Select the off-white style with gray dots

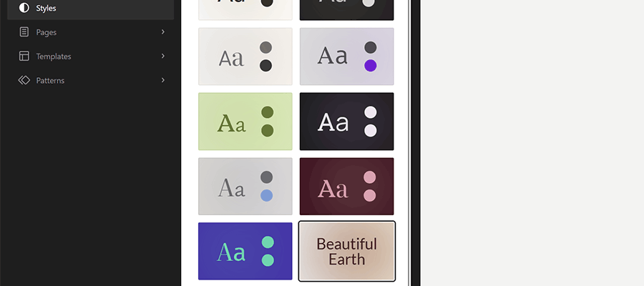245,56
